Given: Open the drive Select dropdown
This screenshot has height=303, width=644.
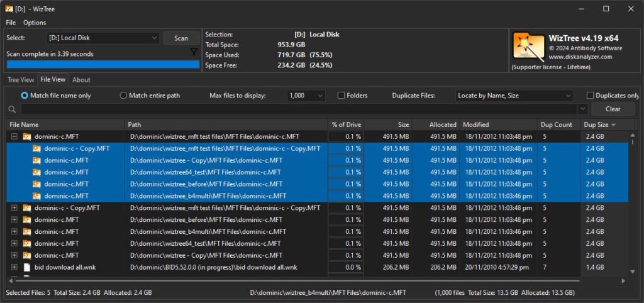Looking at the screenshot, I should 103,38.
